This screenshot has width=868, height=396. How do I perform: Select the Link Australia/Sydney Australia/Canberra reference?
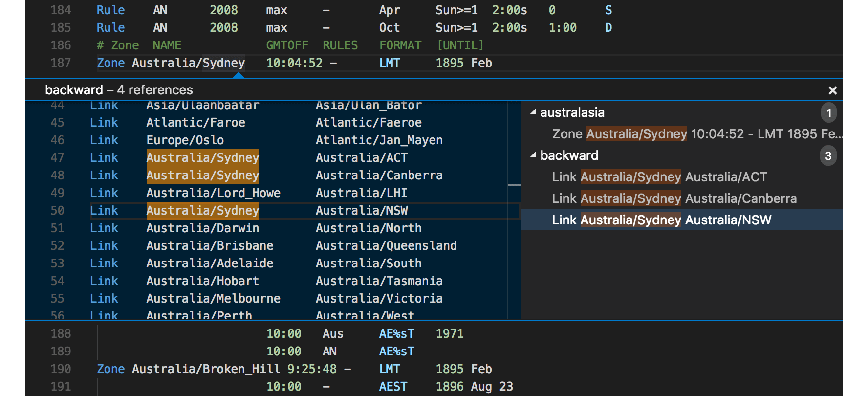point(682,198)
